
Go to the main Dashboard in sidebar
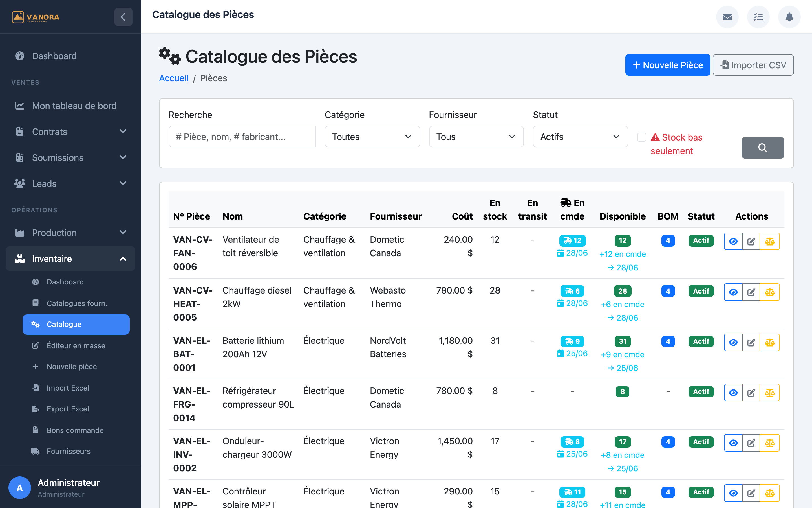70,56
